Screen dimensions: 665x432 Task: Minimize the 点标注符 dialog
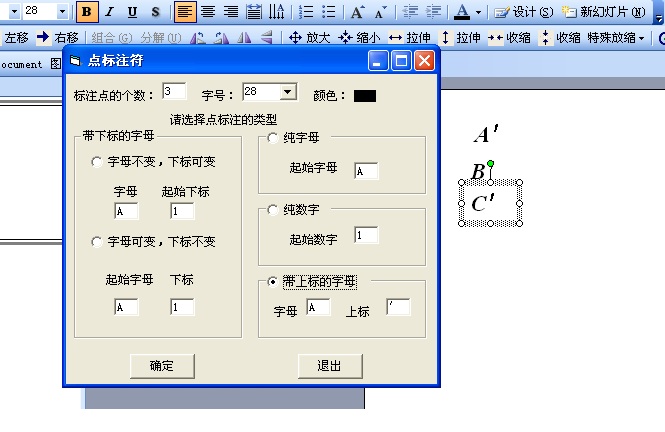tap(378, 61)
